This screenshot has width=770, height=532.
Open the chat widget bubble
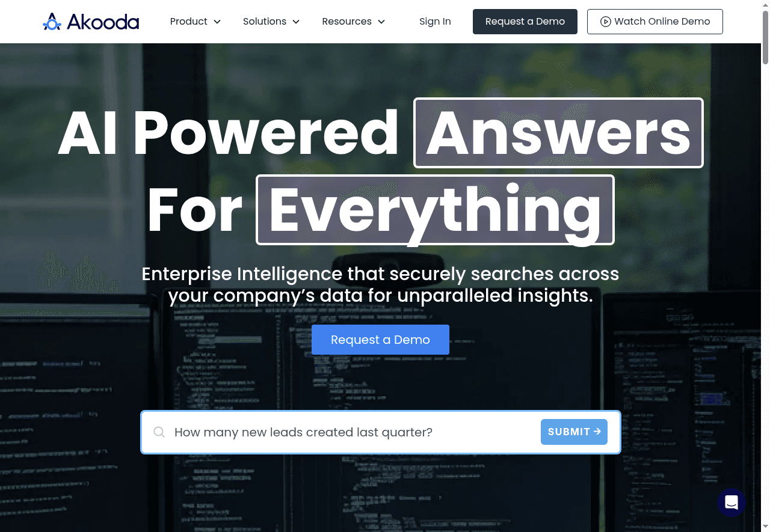[x=731, y=503]
